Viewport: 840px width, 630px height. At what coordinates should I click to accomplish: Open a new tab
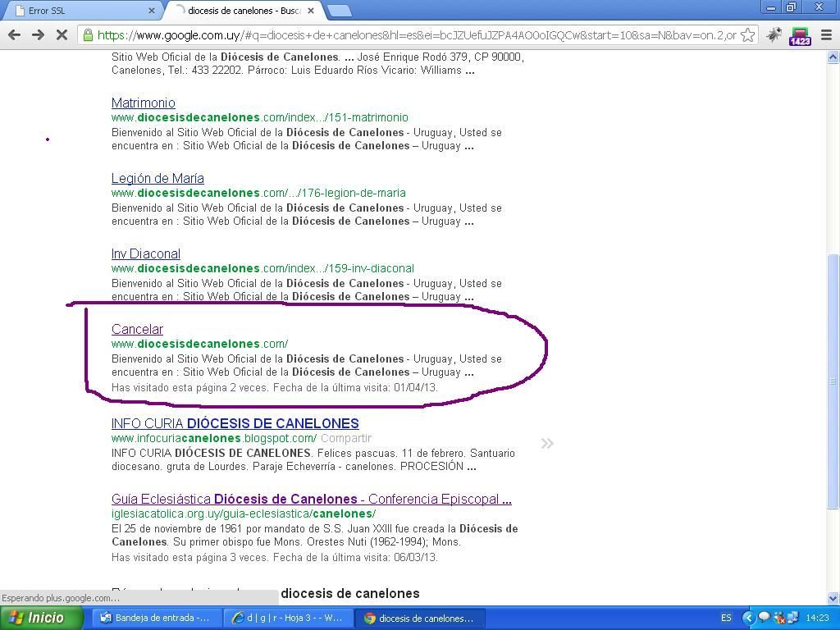point(339,10)
